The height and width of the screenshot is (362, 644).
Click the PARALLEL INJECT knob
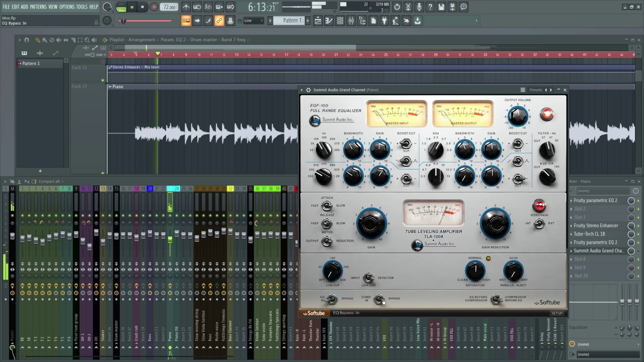513,271
